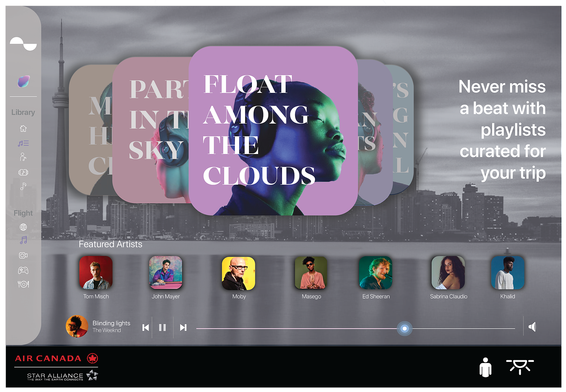This screenshot has height=392, width=566.
Task: Open the Artists icon in Library
Action: pyautogui.click(x=23, y=157)
